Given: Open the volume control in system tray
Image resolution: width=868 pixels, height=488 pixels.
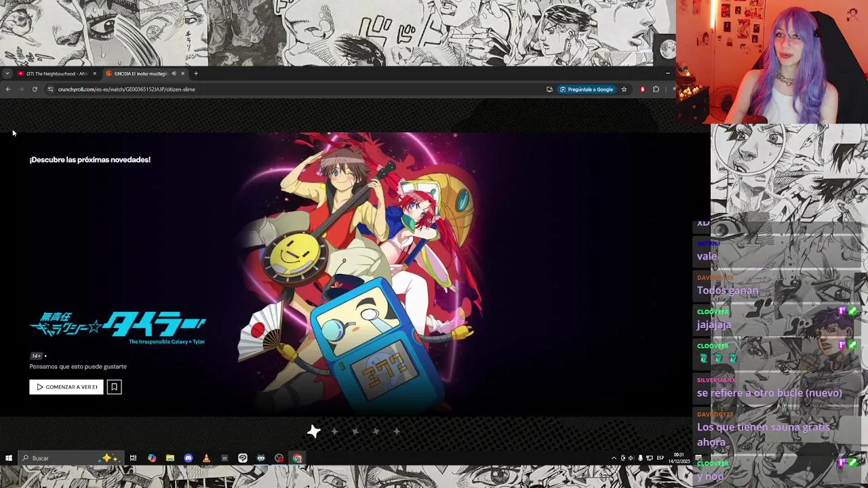Looking at the screenshot, I should click(x=631, y=458).
